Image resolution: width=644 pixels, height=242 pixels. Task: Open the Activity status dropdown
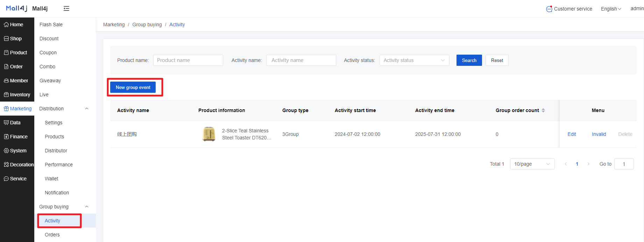[x=414, y=60]
